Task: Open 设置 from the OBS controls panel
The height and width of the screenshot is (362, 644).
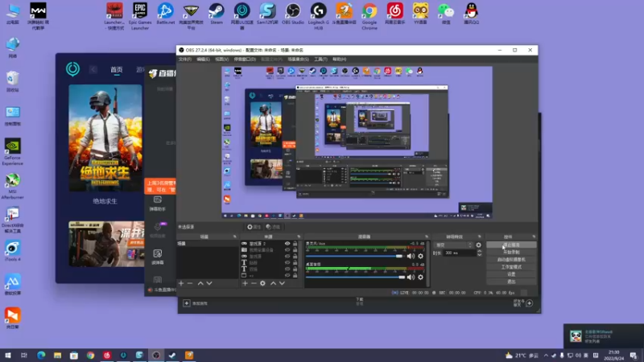Action: click(511, 274)
